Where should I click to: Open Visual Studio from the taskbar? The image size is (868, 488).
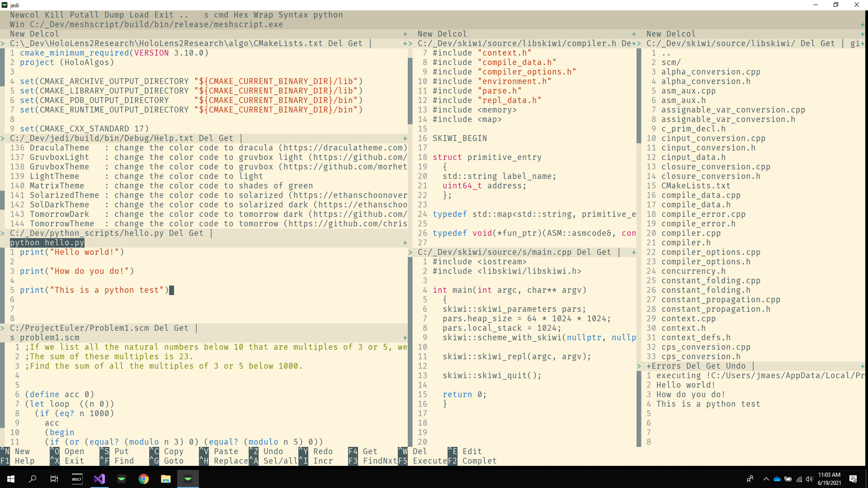click(x=99, y=479)
